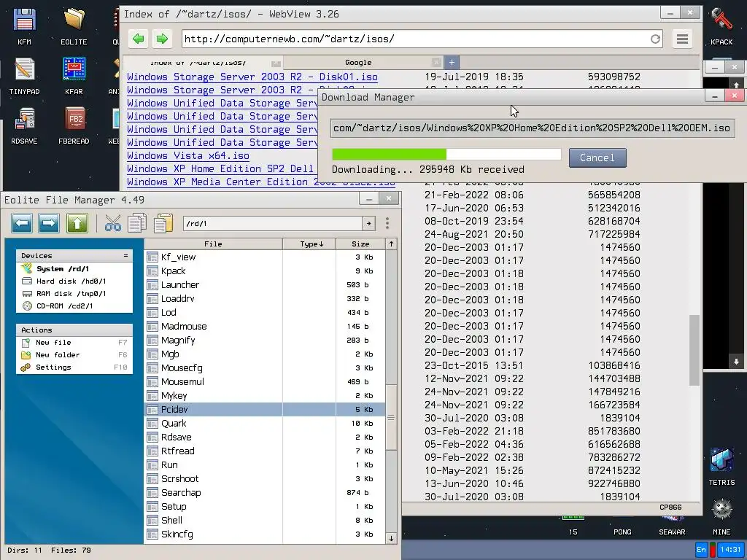Open the TINYPAD desktop icon
The width and height of the screenshot is (747, 560).
[x=24, y=76]
